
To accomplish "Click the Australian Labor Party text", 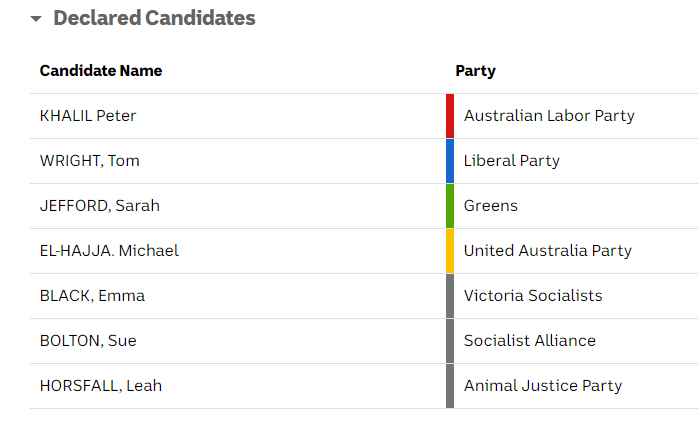I will pos(549,116).
